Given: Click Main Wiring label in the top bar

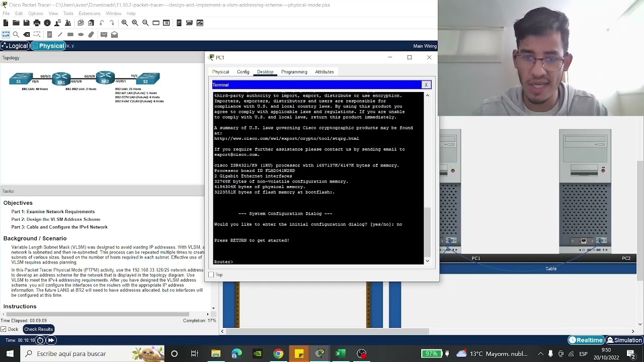Looking at the screenshot, I should point(425,46).
